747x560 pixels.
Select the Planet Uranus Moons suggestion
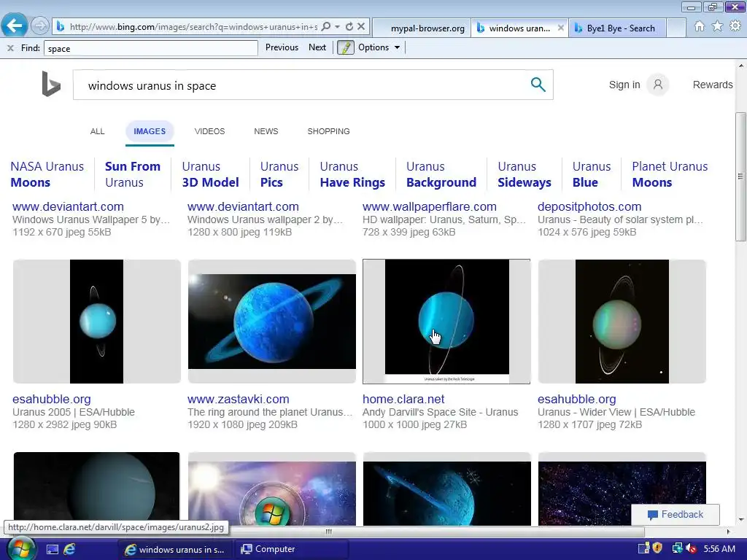pyautogui.click(x=670, y=174)
